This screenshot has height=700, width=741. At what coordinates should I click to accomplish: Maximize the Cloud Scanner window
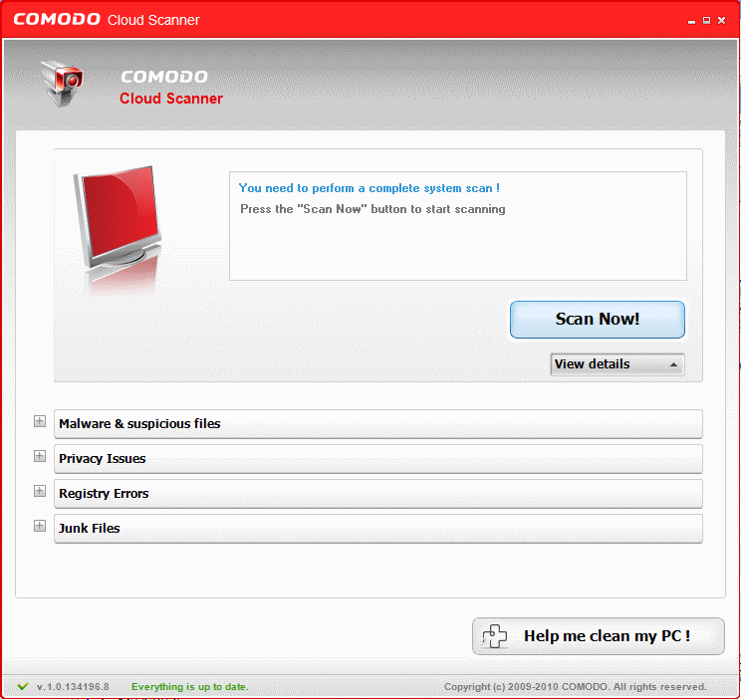[x=706, y=20]
